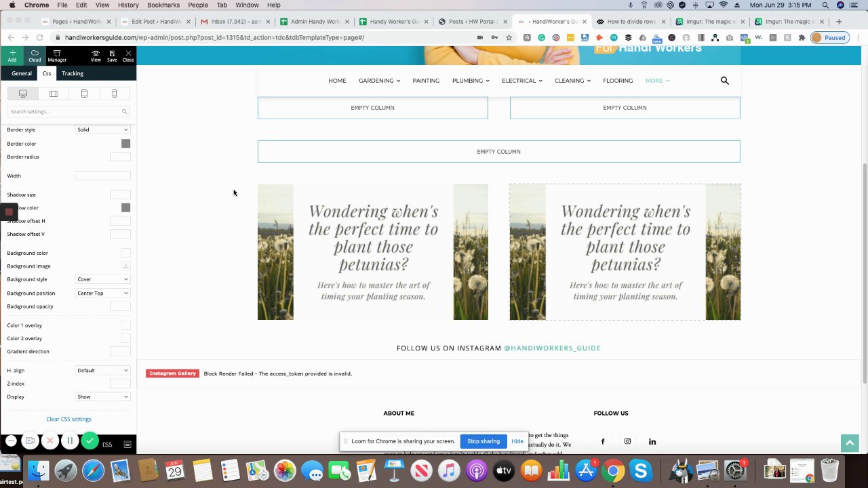
Task: Open the Cloud library
Action: tap(35, 56)
